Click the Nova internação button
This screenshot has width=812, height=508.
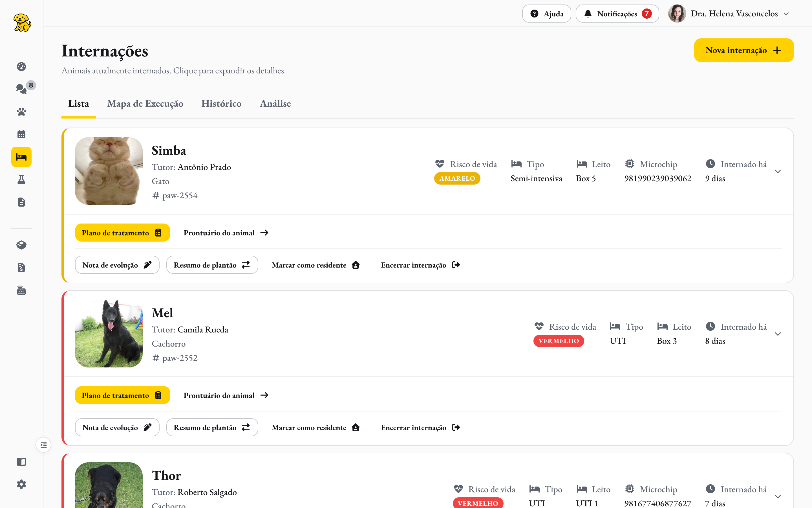pyautogui.click(x=744, y=51)
